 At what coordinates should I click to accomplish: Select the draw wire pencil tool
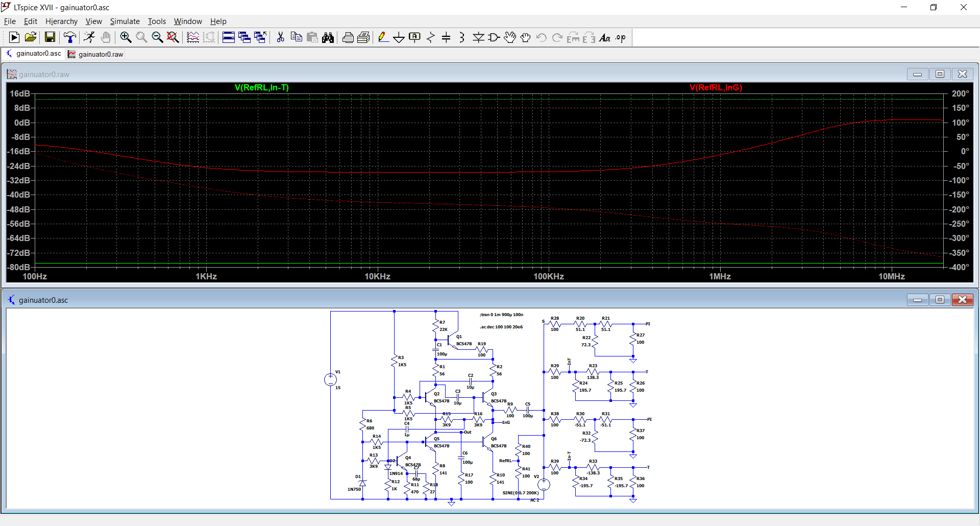[x=383, y=37]
